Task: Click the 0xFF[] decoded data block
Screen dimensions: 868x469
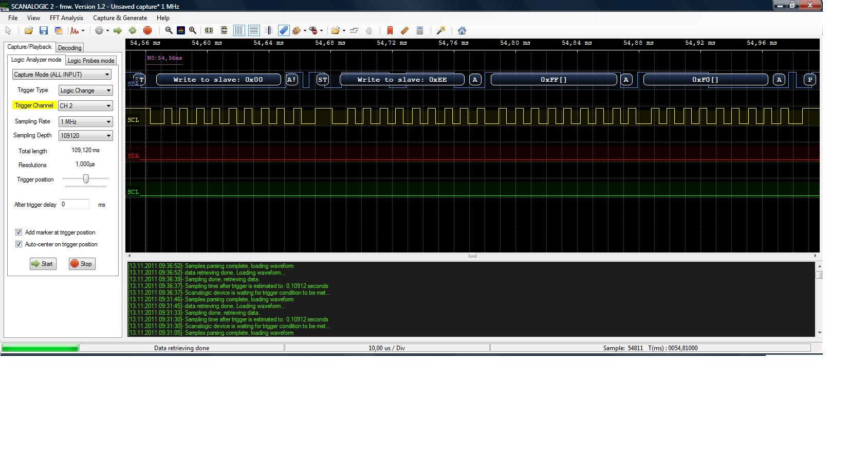Action: point(553,80)
